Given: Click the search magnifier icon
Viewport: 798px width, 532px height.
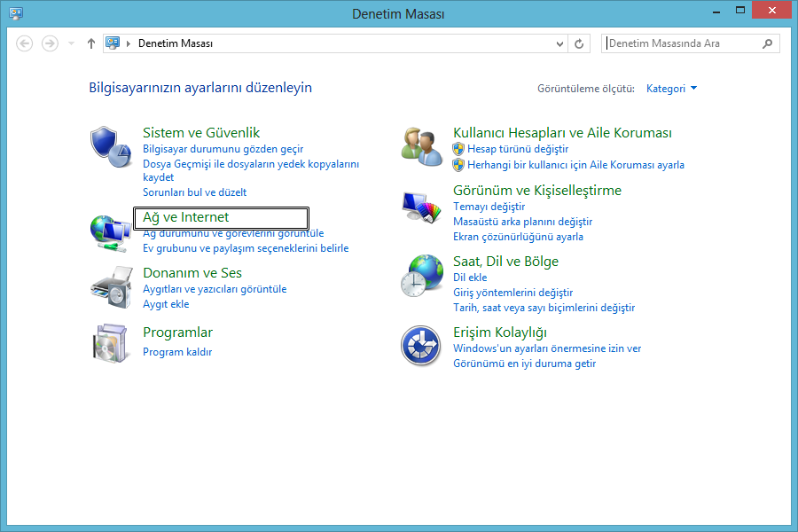Looking at the screenshot, I should click(x=768, y=43).
